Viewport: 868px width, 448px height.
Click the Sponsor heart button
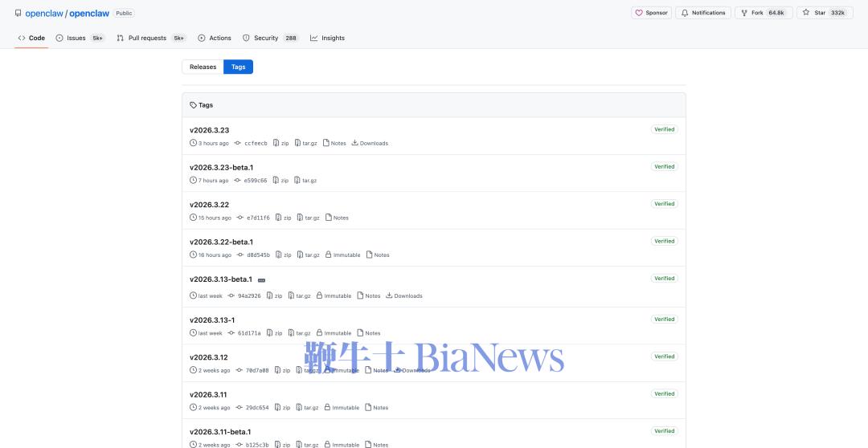[x=651, y=13]
